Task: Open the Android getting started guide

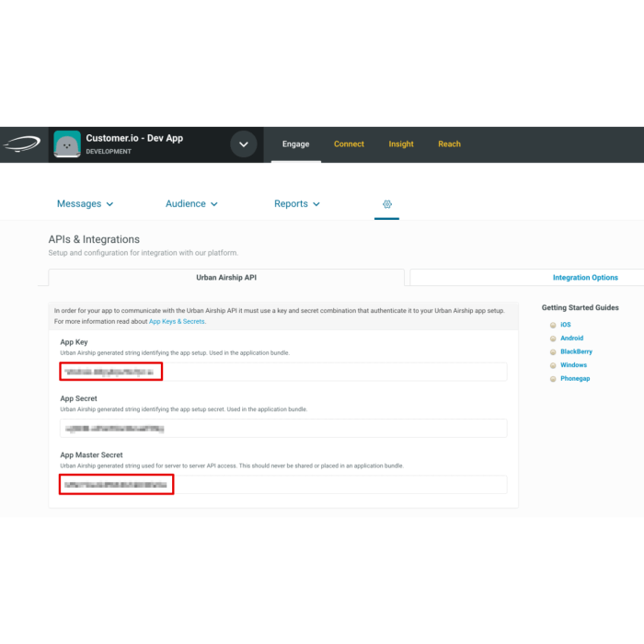Action: [571, 338]
